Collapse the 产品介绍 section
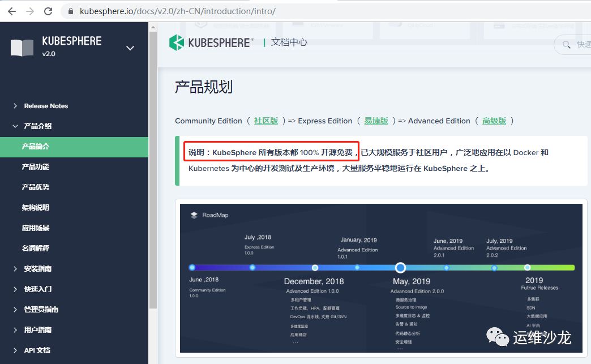 click(37, 126)
